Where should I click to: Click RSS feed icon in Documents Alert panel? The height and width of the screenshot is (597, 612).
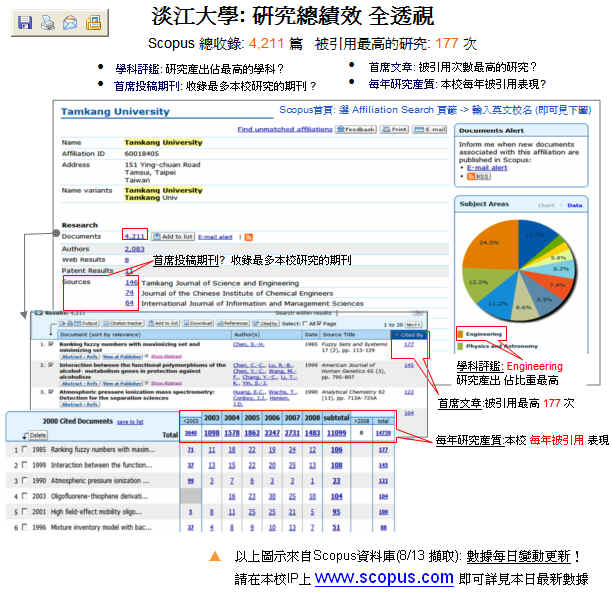click(479, 176)
